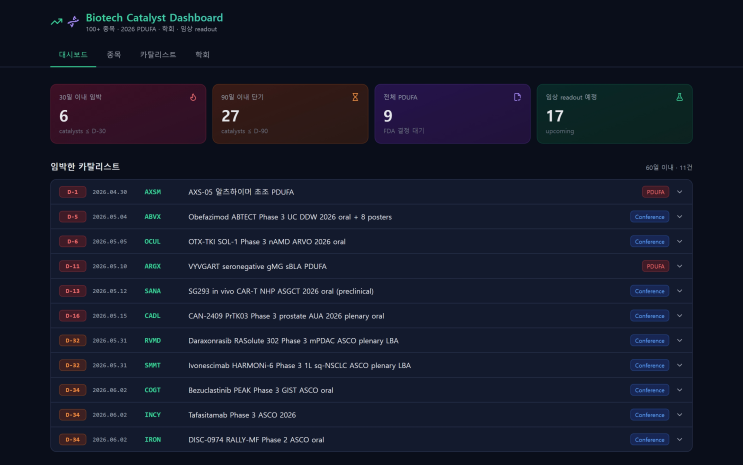
Task: Click the ABVX ticker symbol
Action: click(x=153, y=217)
